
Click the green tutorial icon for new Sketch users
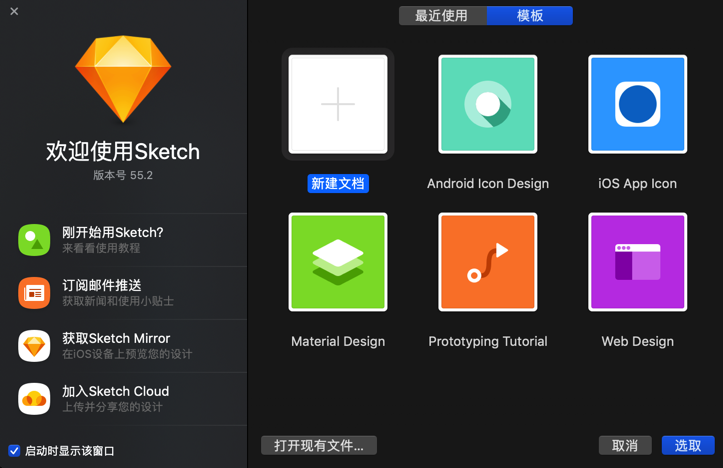click(34, 240)
